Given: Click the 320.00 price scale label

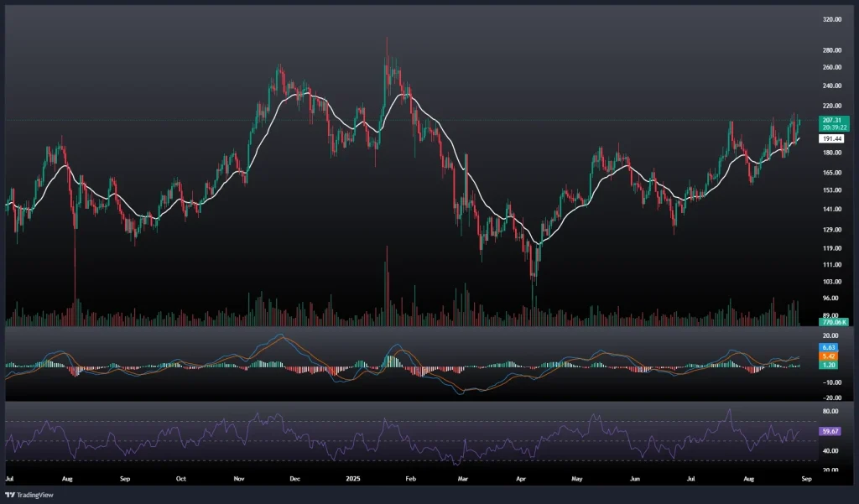Looking at the screenshot, I should [x=832, y=18].
